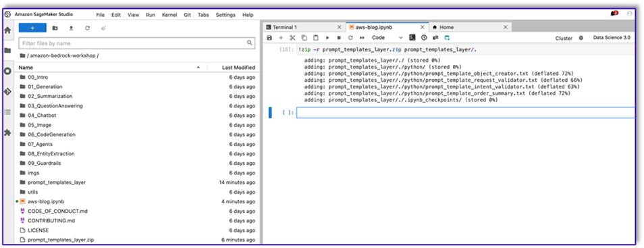Open the Git sidebar panel icon
Image resolution: width=644 pixels, height=248 pixels.
7,91
